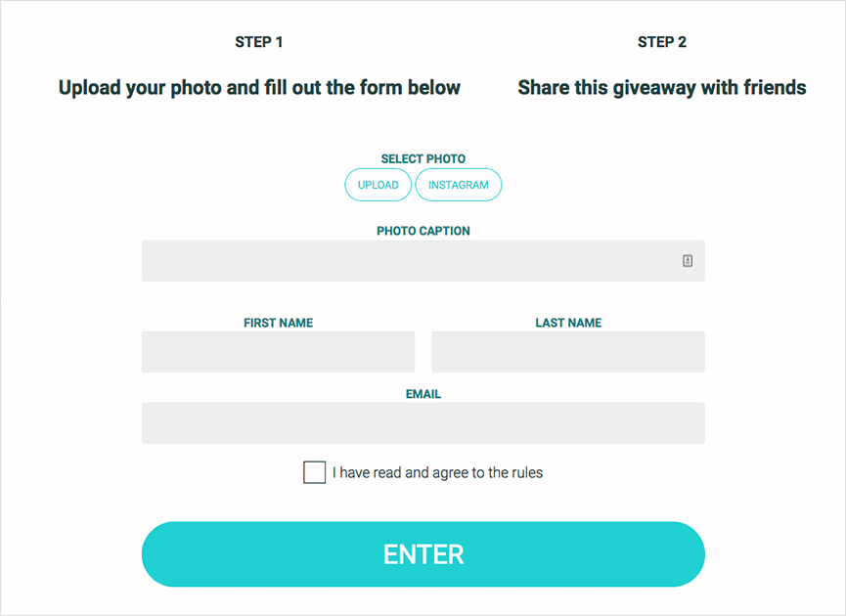Click the Email label
846x616 pixels.
point(423,394)
